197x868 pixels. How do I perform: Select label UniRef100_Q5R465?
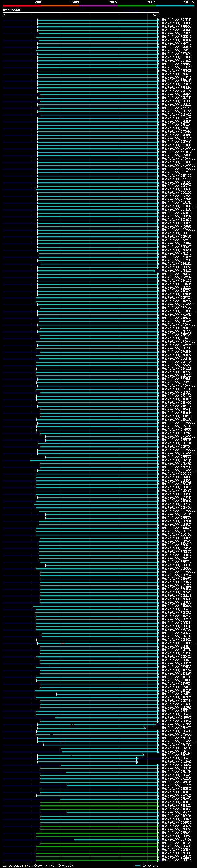pos(176,236)
